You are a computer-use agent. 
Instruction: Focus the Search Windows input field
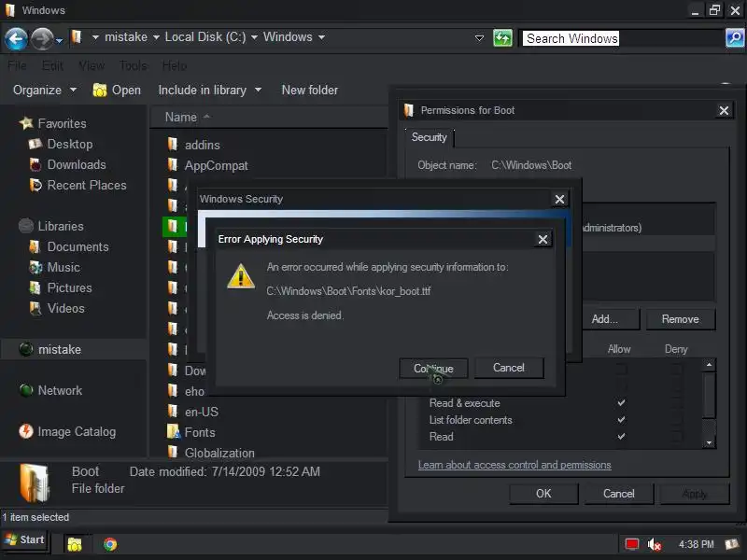[622, 38]
